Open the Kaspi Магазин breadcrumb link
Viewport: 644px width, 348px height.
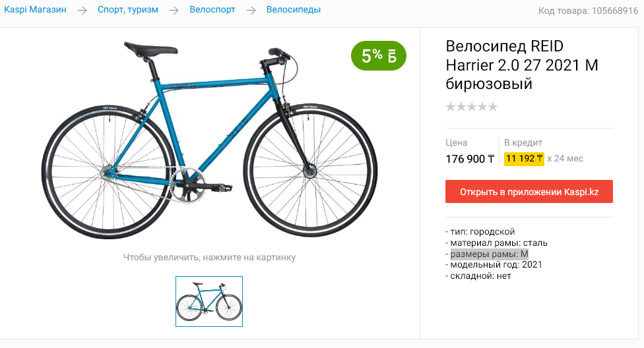click(35, 10)
